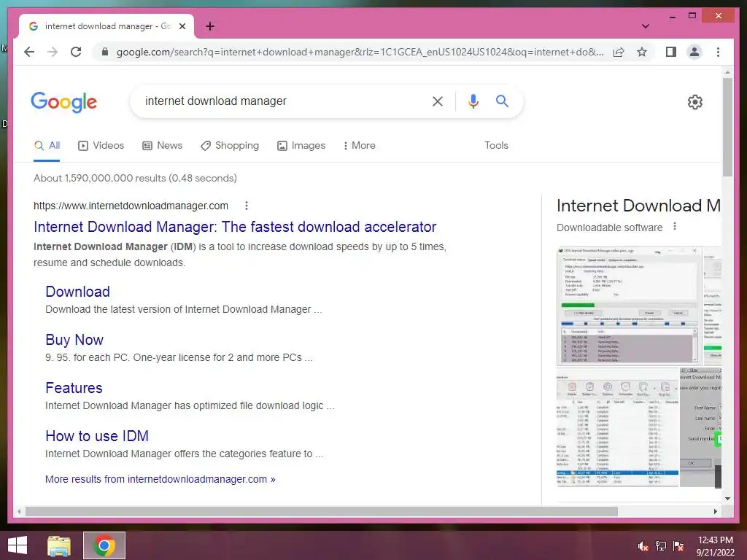This screenshot has width=747, height=560.
Task: Reload the current page
Action: coord(76,52)
